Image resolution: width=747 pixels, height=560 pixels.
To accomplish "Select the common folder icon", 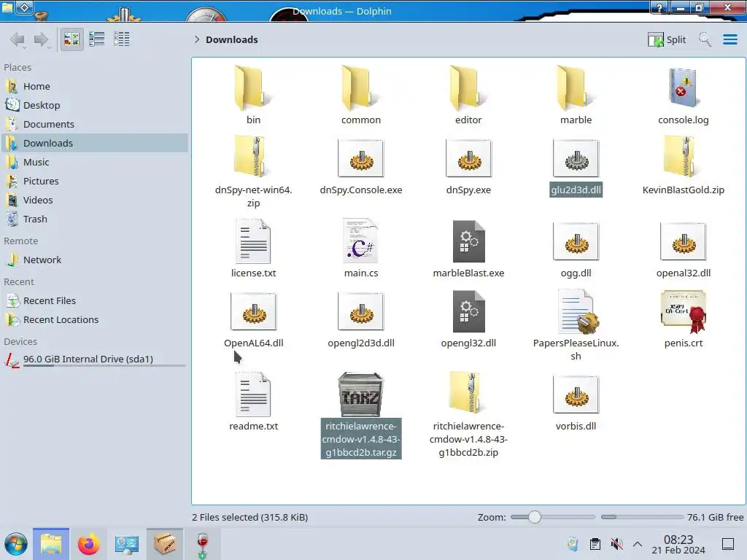I will click(361, 88).
